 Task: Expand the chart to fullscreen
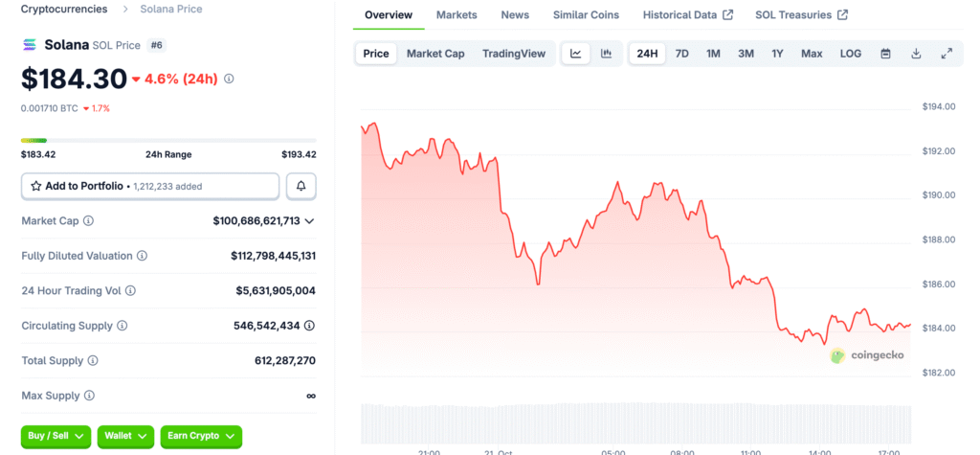tap(947, 54)
